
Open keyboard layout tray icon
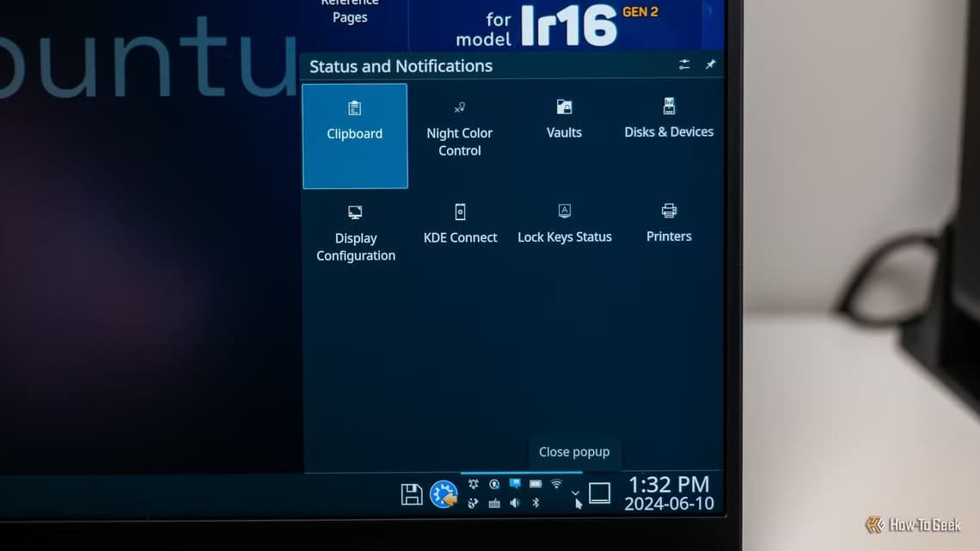494,503
